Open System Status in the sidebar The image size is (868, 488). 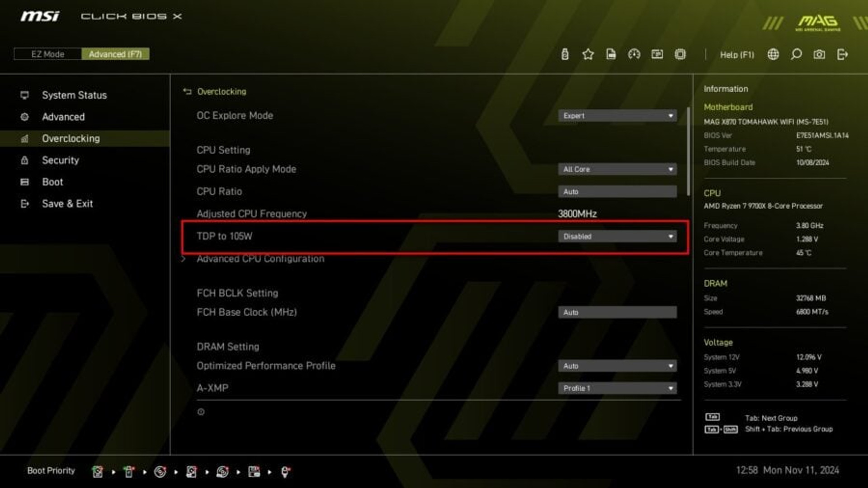click(75, 95)
